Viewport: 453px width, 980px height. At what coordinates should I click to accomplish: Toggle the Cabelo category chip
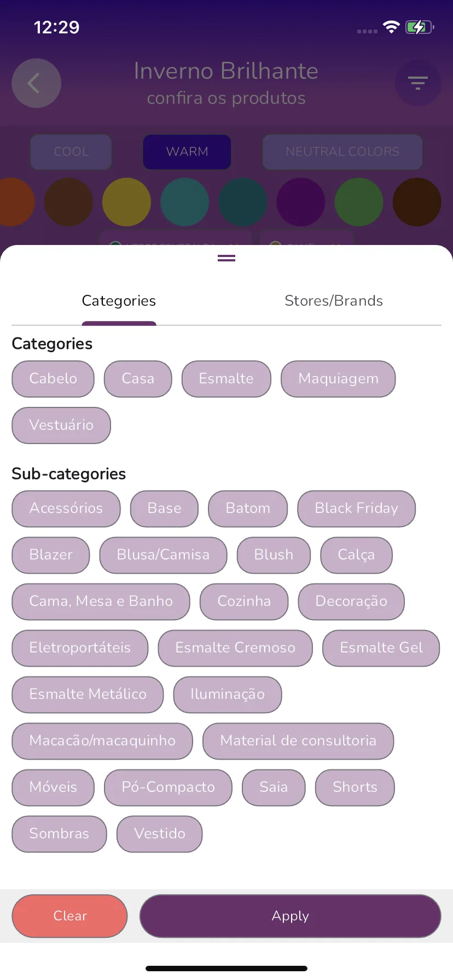[x=53, y=379]
